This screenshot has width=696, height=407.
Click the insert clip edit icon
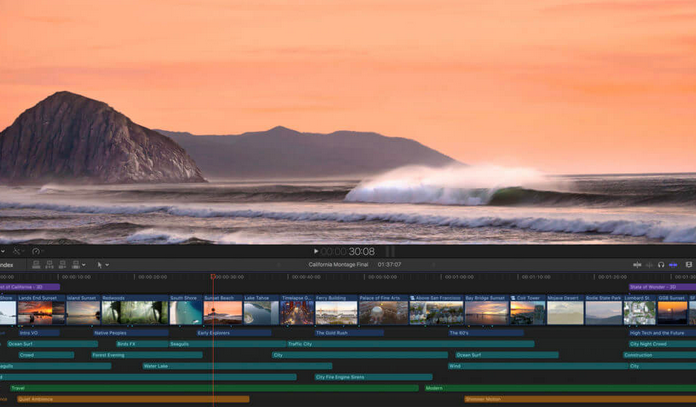tap(49, 265)
